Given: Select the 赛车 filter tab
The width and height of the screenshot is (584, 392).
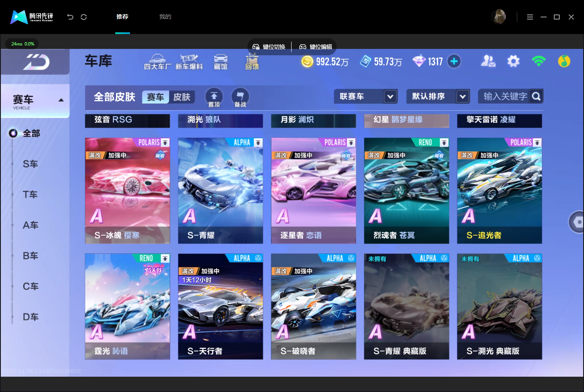Looking at the screenshot, I should [156, 97].
